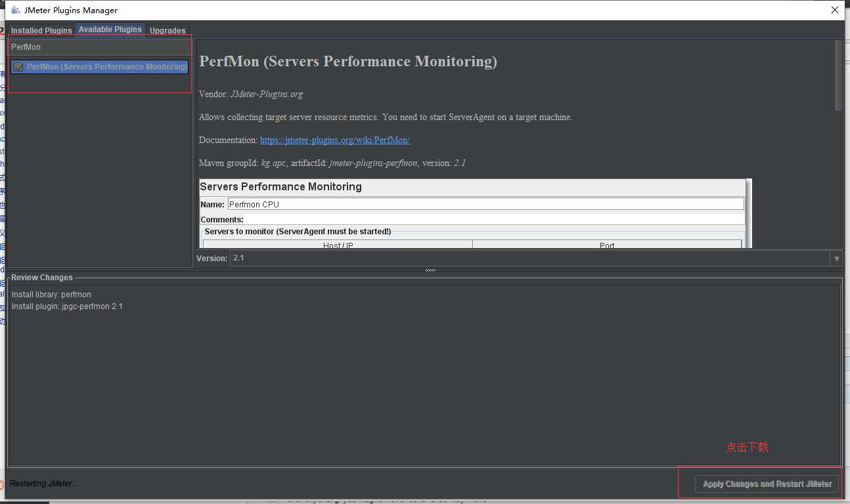Click the Version dropdown arrow

836,259
